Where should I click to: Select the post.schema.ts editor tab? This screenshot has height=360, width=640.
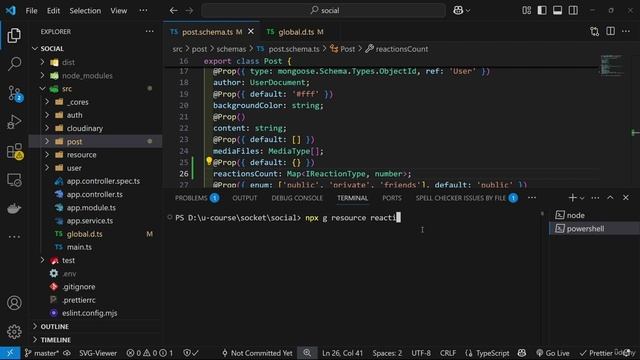(211, 32)
